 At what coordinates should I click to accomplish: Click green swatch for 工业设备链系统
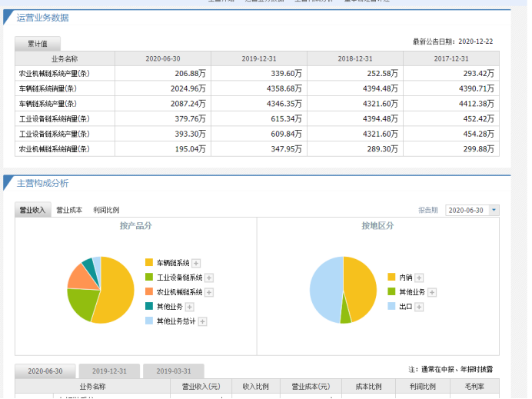(149, 277)
